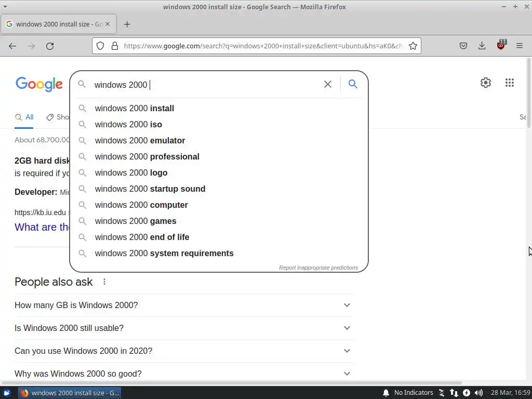Click into the Google search input
532x399 pixels.
pos(207,85)
